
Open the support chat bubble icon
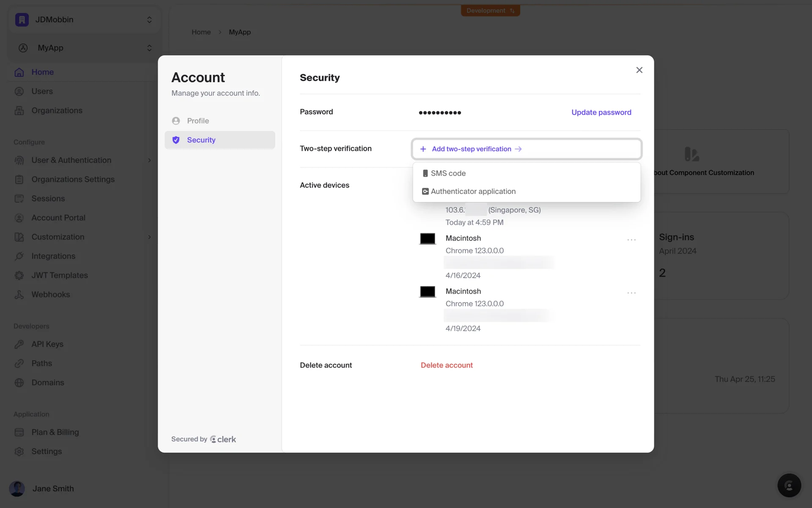(x=789, y=485)
